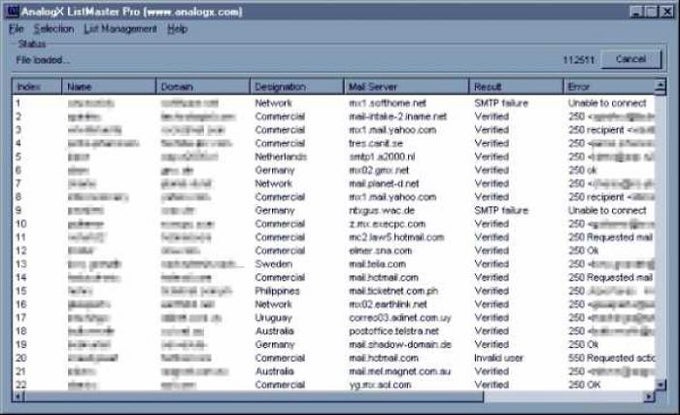Select row 1 Unable to connect error
This screenshot has width=680, height=415.
tap(607, 103)
